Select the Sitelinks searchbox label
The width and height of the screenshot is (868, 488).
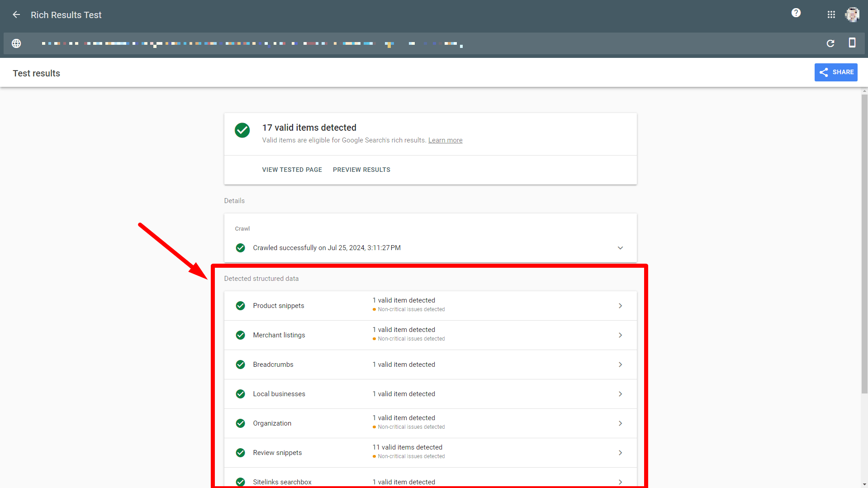pyautogui.click(x=282, y=482)
